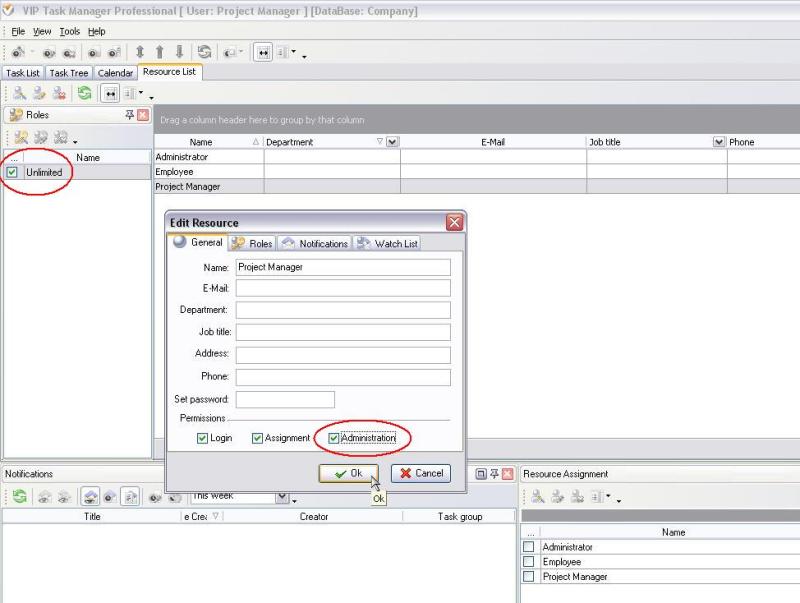This screenshot has height=603, width=800.
Task: Click the edit resource icon with pencil
Action: point(39,93)
